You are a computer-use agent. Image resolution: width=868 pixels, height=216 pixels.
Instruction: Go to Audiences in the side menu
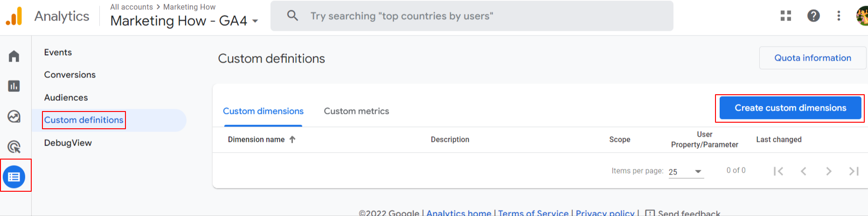pos(66,98)
